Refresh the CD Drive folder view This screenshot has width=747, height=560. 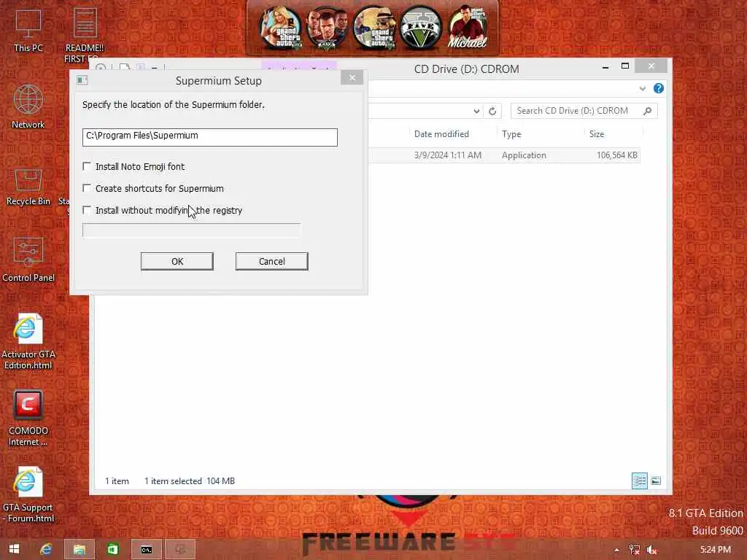coord(492,111)
